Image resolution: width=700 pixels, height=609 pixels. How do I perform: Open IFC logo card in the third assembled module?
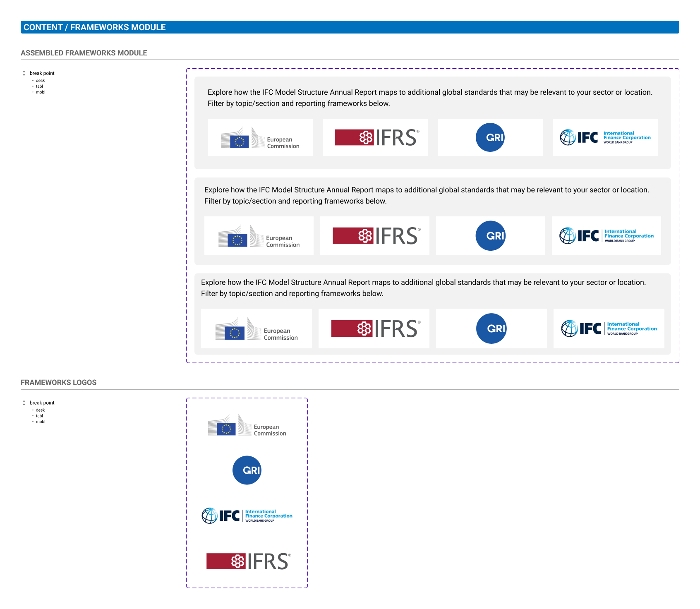click(x=609, y=328)
